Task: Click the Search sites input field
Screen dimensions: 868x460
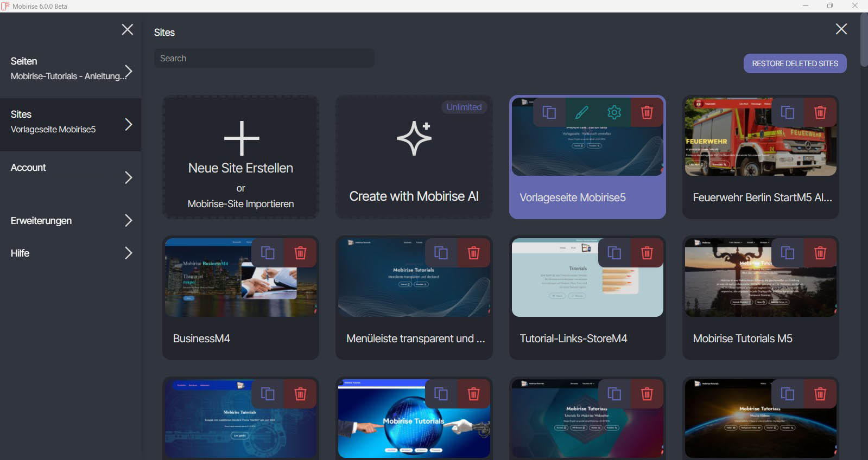Action: [264, 59]
